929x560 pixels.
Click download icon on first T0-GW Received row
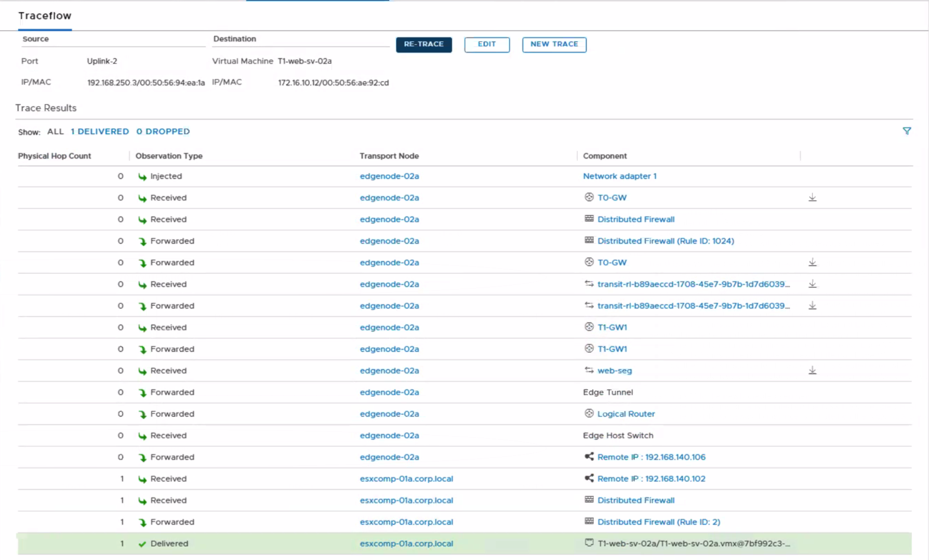[812, 197]
